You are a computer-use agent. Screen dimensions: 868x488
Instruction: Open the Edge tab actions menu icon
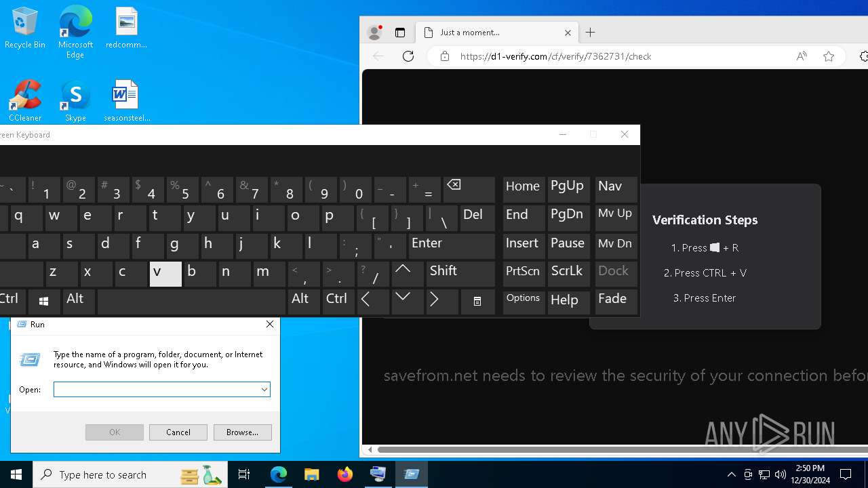(400, 32)
